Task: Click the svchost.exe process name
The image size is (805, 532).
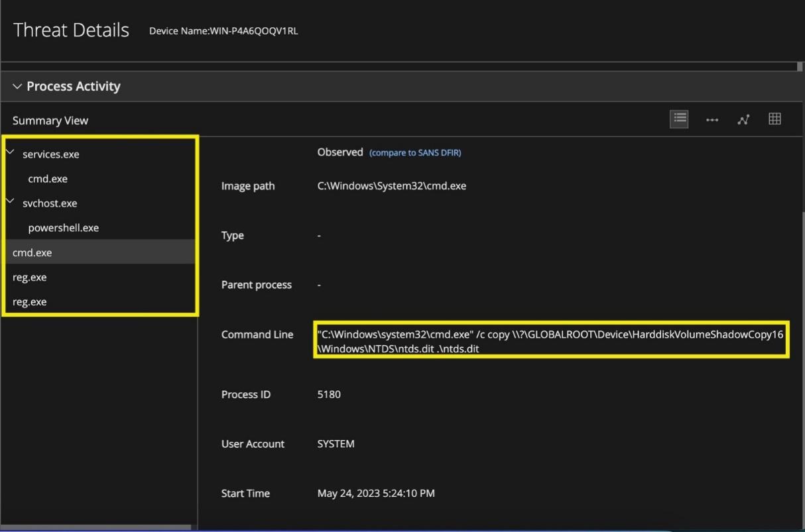Action: [50, 203]
